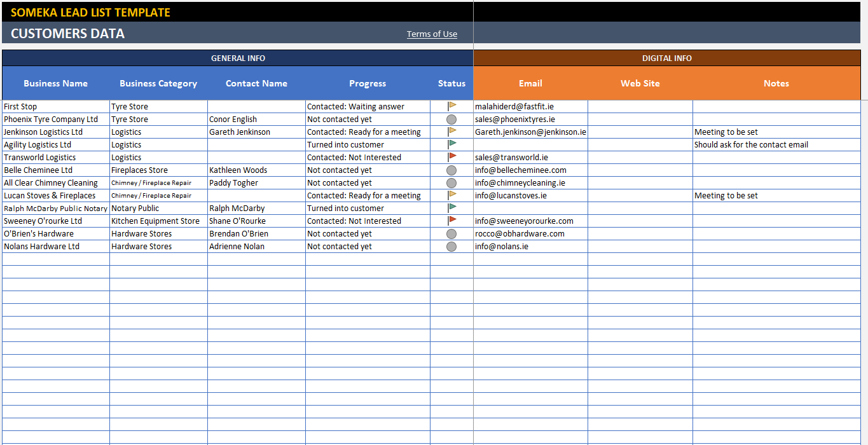
Task: Click the green flag for Ralph McDarby Public Notary
Action: [x=452, y=209]
